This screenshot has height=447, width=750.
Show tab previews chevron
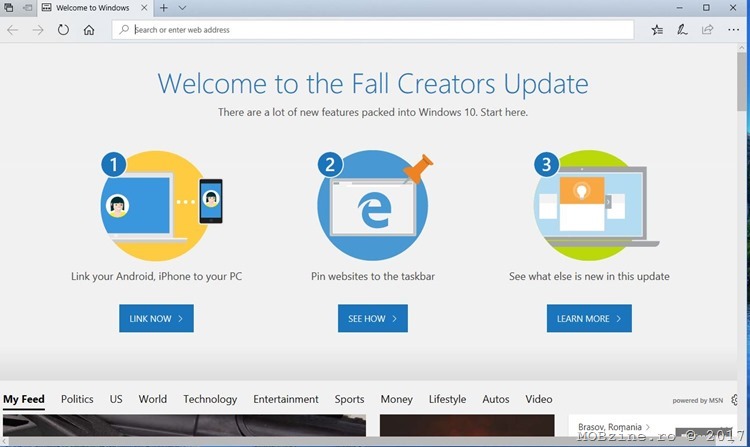[182, 8]
